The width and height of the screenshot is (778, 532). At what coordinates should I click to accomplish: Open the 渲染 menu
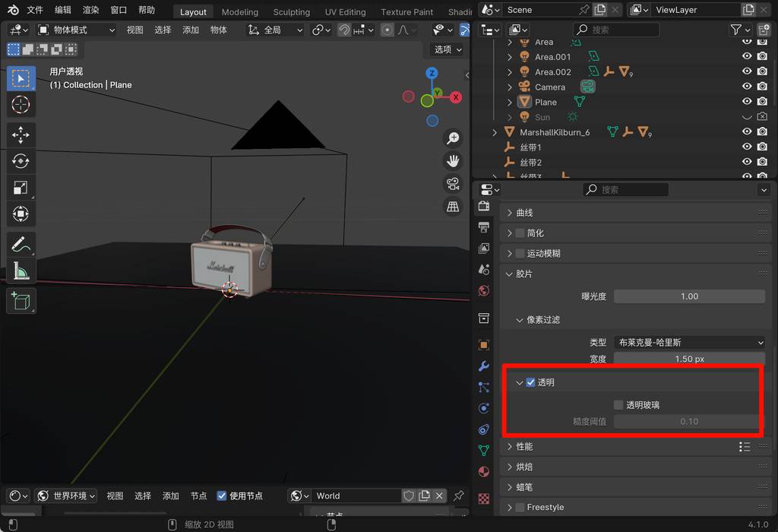(90, 10)
